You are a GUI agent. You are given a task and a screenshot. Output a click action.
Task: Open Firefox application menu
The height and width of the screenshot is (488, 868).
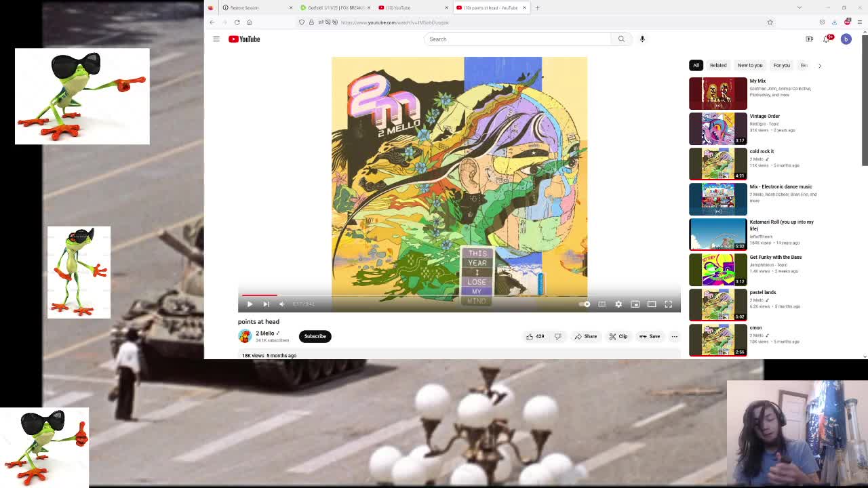tap(860, 22)
